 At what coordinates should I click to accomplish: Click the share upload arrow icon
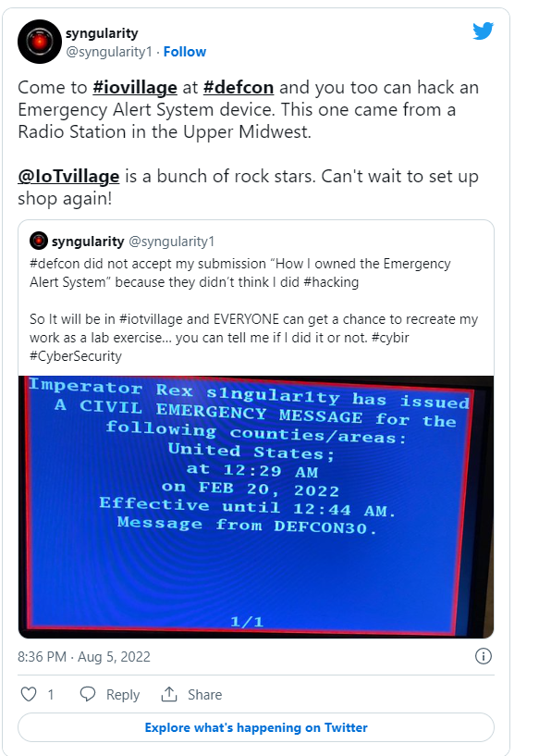[169, 694]
